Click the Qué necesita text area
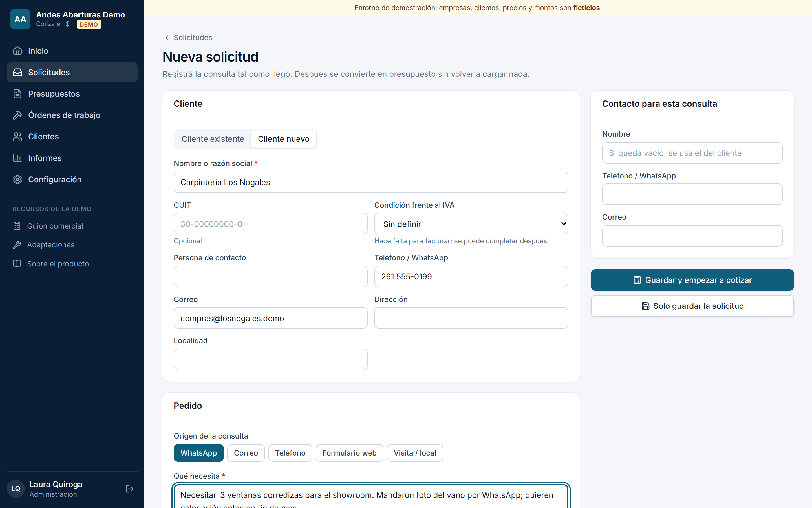812x508 pixels. (x=371, y=496)
